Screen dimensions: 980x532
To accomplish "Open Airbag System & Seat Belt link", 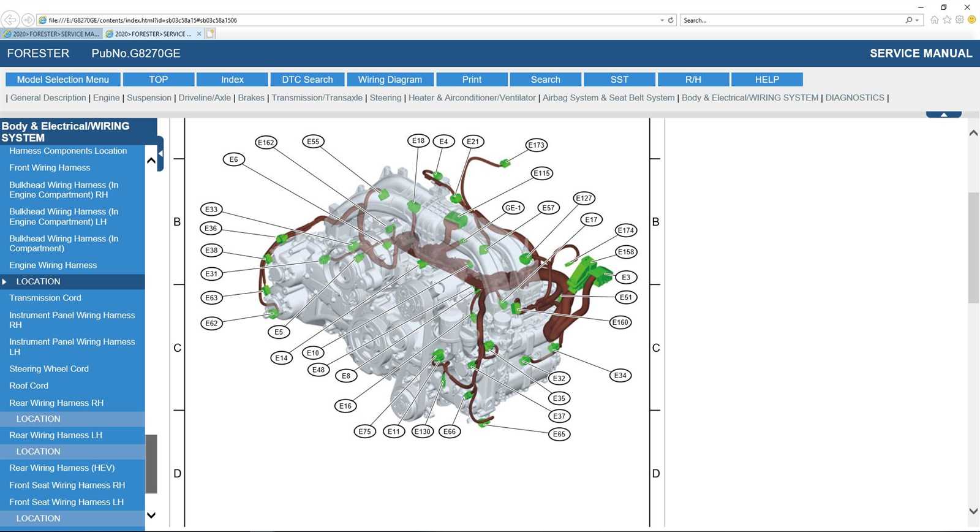I will 608,98.
